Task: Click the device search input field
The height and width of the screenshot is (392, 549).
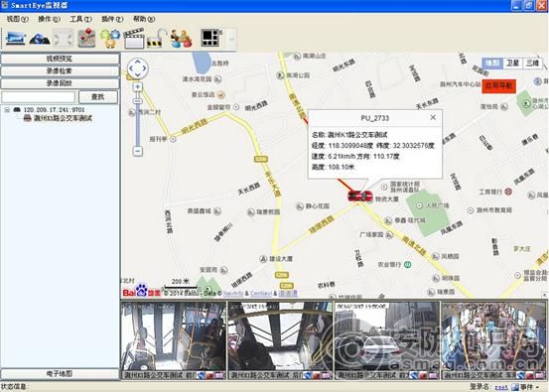Action: [x=38, y=97]
